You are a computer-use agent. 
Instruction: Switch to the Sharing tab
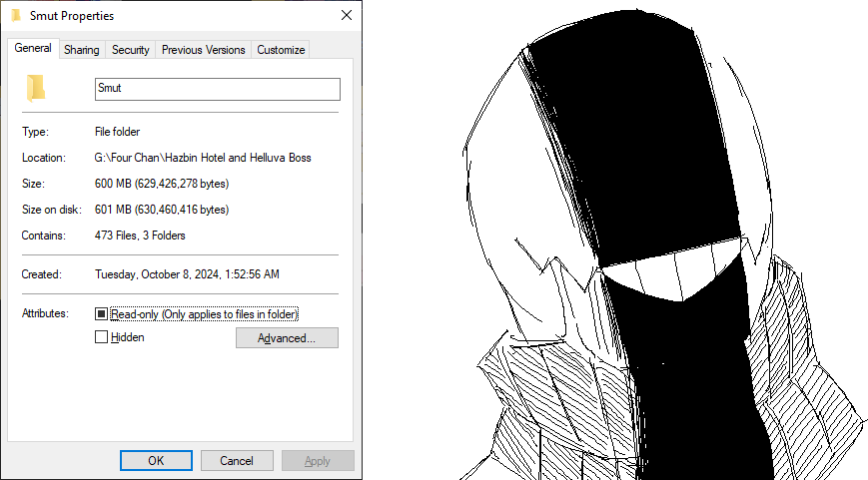point(81,50)
